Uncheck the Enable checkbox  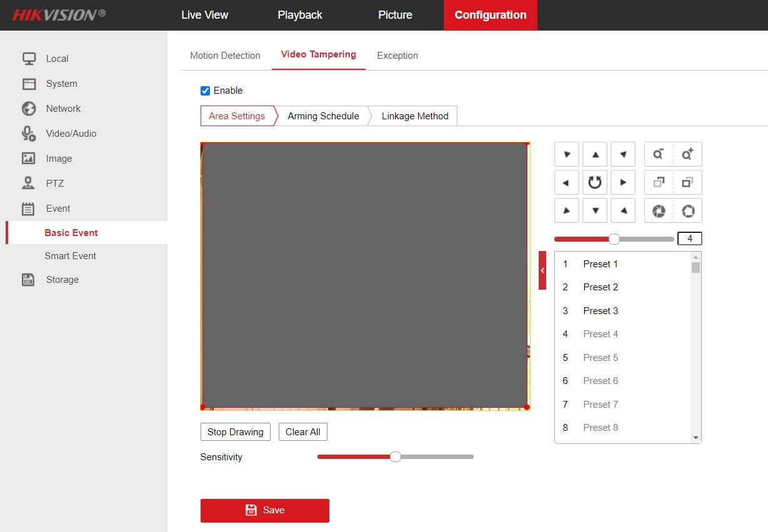pos(205,91)
